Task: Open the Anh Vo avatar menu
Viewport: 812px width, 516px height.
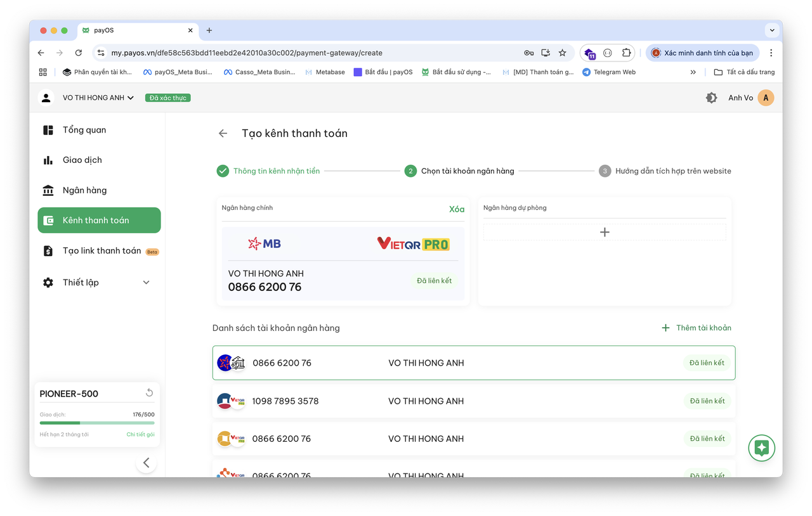Action: [766, 98]
